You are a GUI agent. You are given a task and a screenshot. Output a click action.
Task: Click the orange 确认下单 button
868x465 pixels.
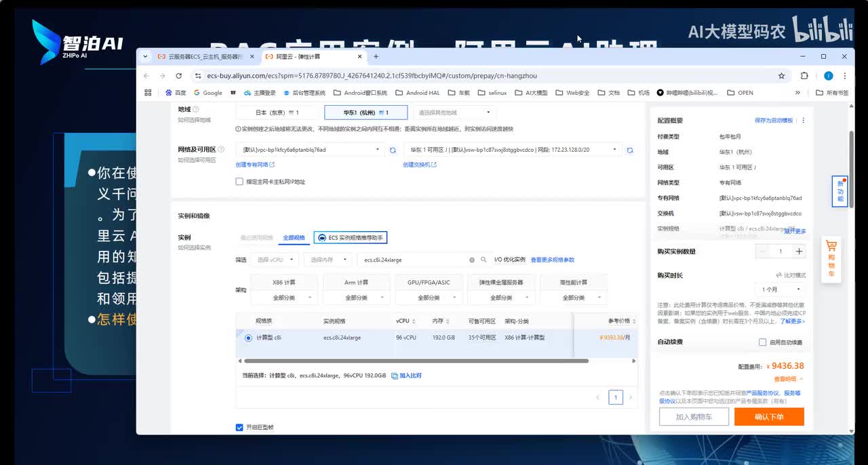click(x=769, y=417)
